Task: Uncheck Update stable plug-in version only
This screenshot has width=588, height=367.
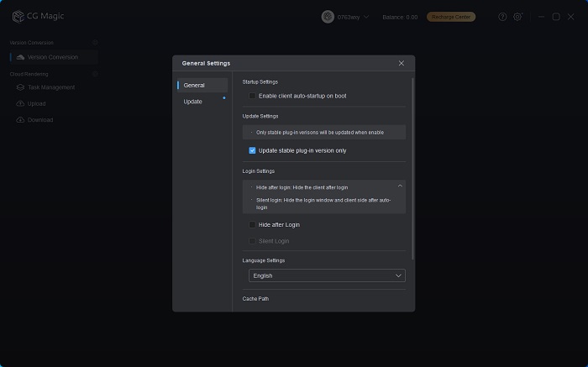Action: click(252, 150)
